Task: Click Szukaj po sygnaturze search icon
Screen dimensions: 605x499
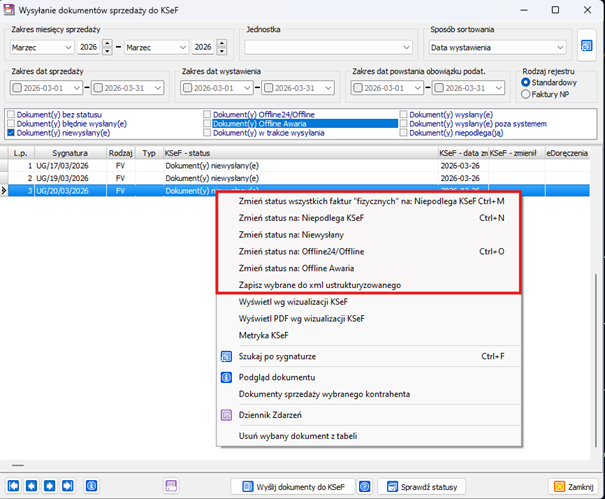Action: [x=226, y=355]
